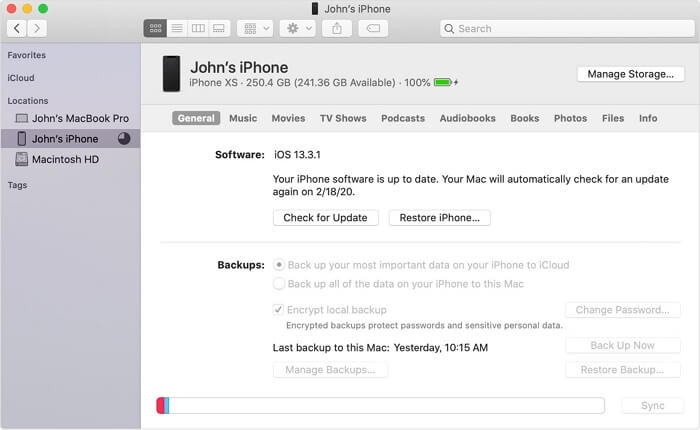Open the Music tab
The image size is (700, 430).
(x=243, y=118)
